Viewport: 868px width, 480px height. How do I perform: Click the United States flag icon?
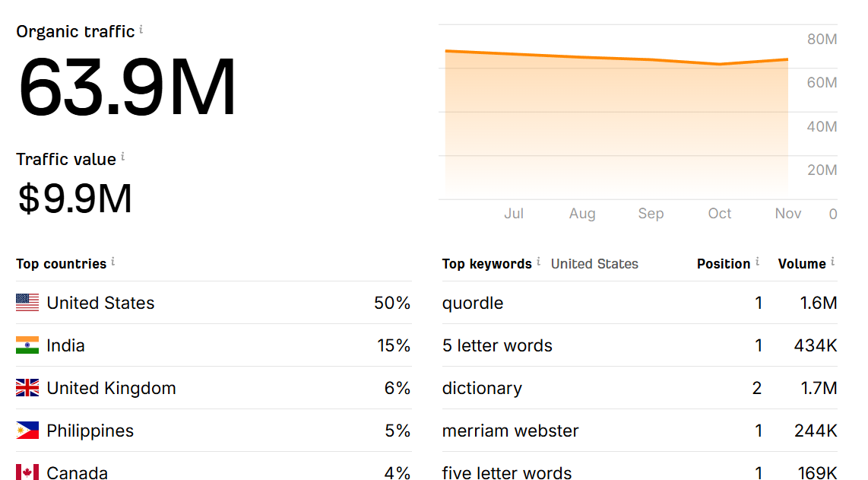[x=27, y=303]
